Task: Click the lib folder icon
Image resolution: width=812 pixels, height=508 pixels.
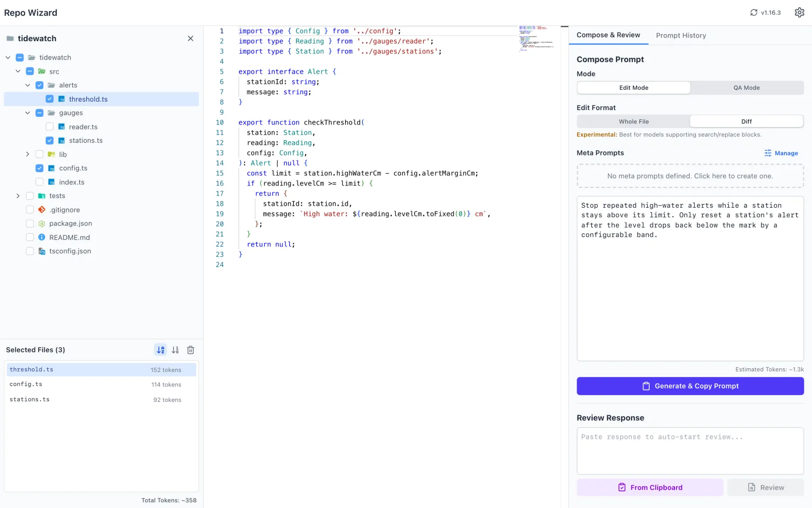Action: tap(51, 154)
